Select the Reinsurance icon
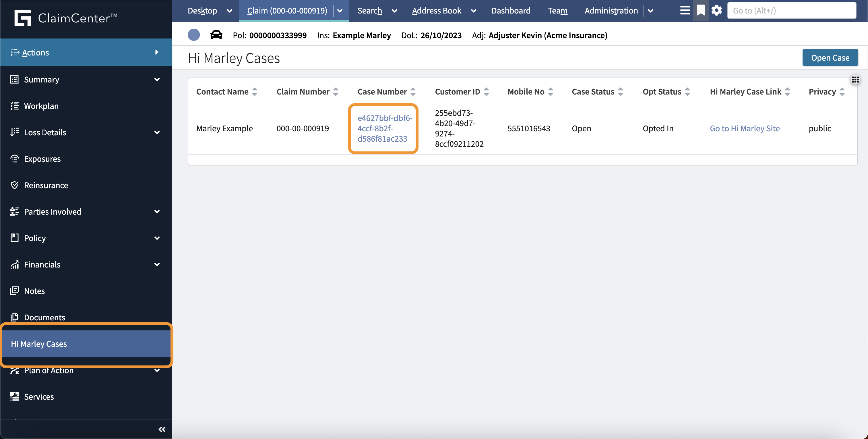 coord(14,185)
